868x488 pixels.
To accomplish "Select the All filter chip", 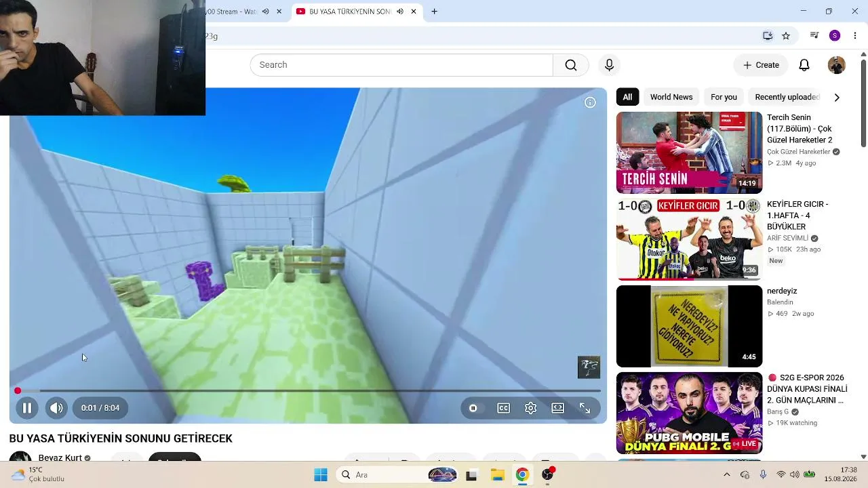I will (x=627, y=97).
